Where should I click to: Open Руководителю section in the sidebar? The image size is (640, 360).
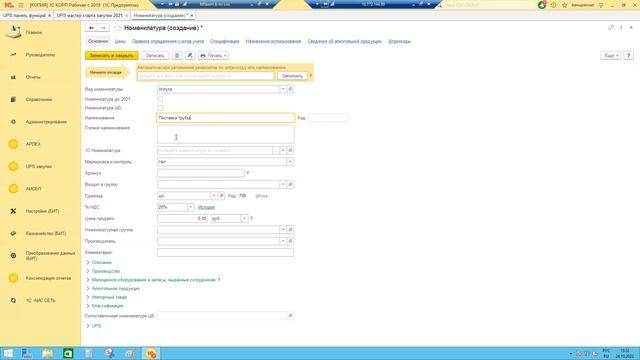(40, 55)
